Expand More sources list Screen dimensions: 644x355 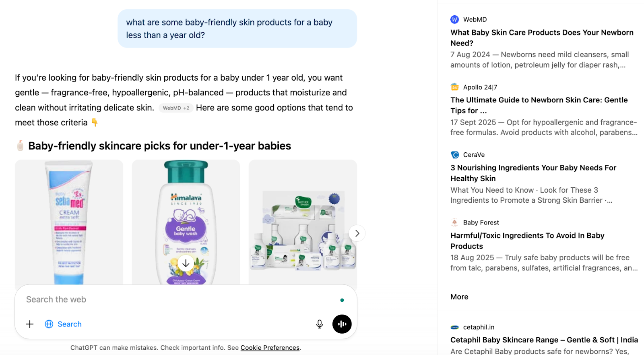pos(459,297)
